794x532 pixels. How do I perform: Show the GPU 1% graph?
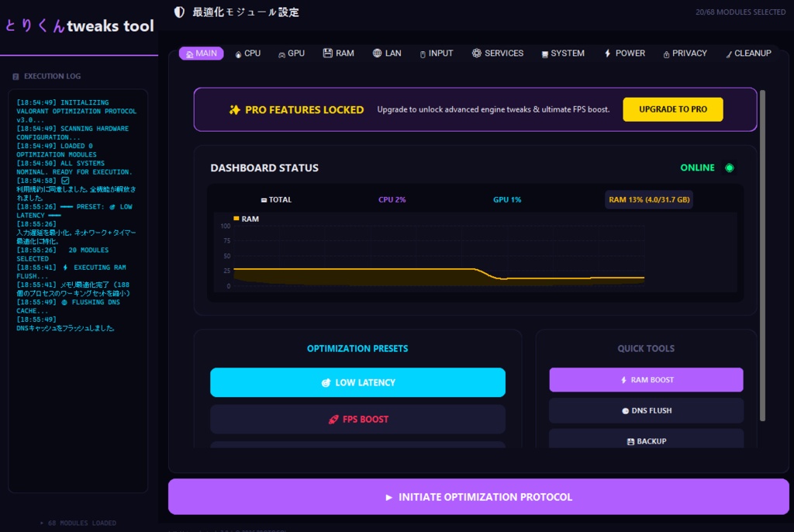[507, 199]
